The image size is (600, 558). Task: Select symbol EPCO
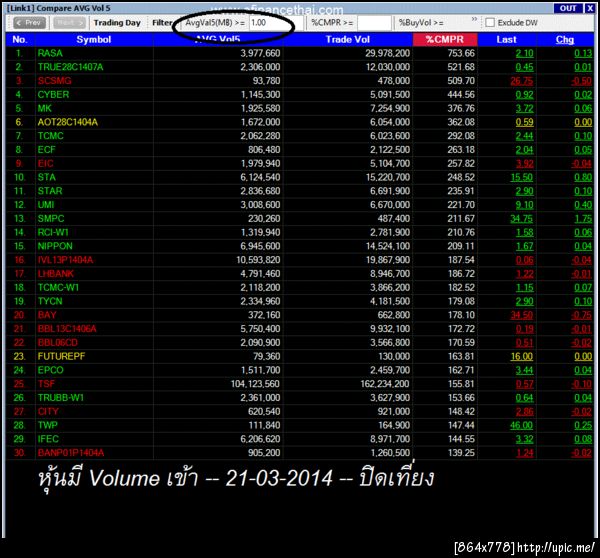(51, 370)
